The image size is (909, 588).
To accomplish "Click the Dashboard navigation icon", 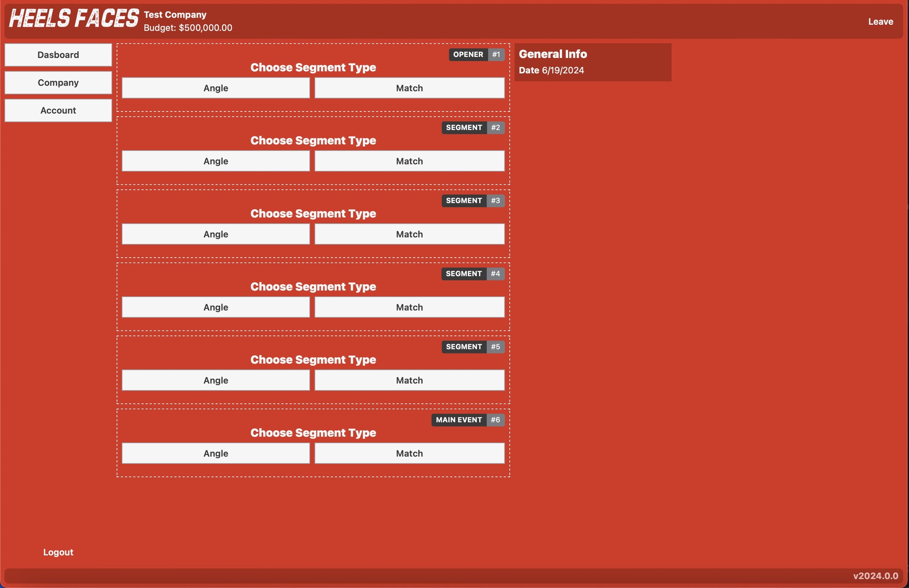I will pos(58,54).
